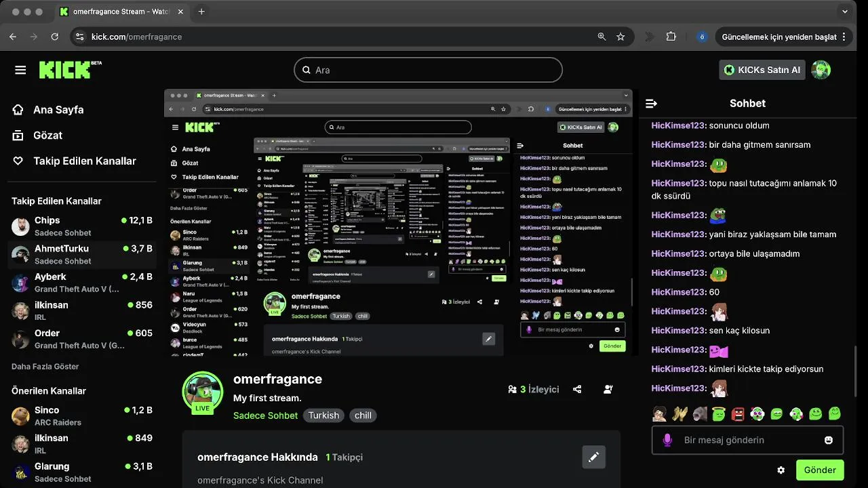
Task: Open the Chrome extensions puzzle icon
Action: [671, 37]
